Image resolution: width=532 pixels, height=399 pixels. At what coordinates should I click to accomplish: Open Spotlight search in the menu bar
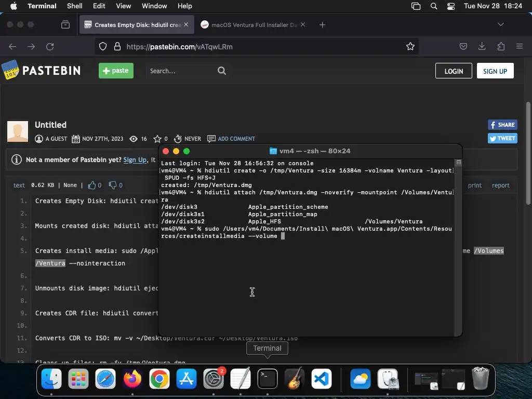[434, 6]
